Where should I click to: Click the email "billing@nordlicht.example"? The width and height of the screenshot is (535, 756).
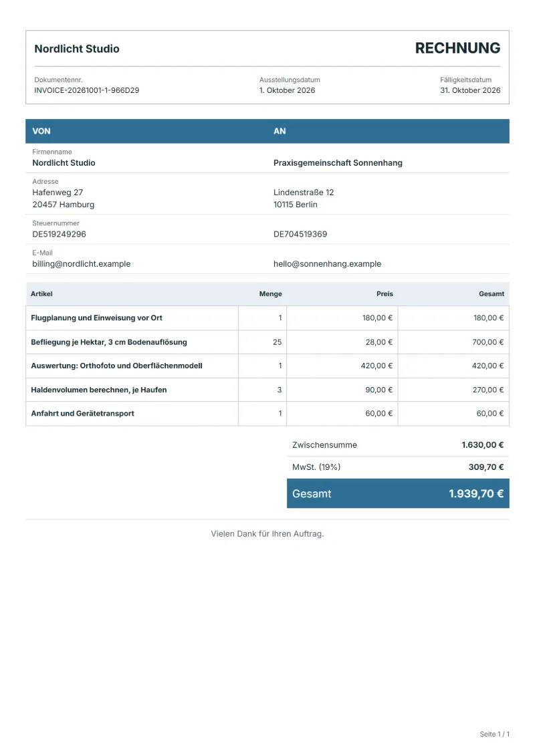(81, 264)
